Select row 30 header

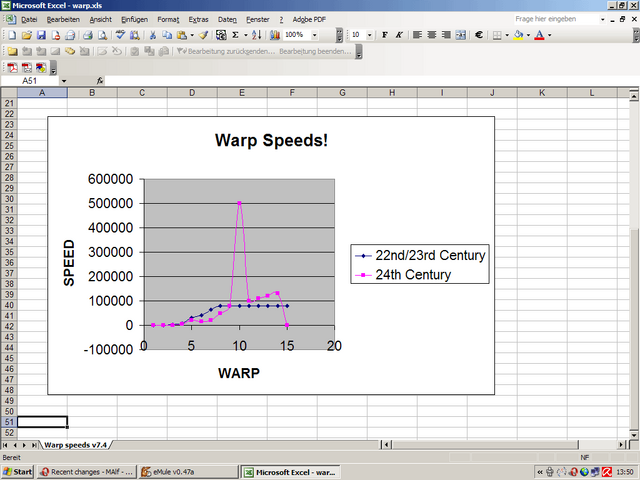click(9, 199)
